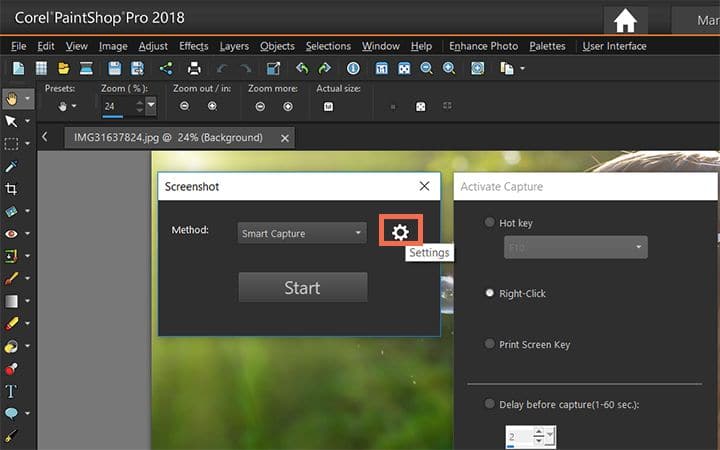Expand the Selection tool flyout arrow

[28, 144]
